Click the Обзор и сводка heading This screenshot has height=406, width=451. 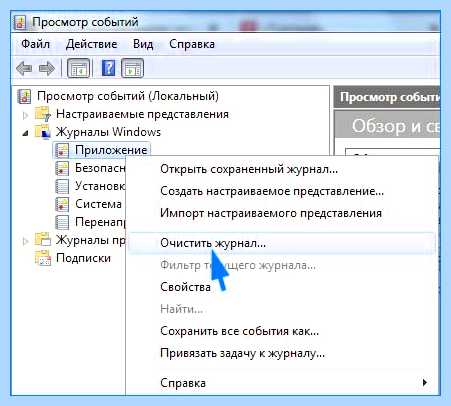tap(395, 126)
